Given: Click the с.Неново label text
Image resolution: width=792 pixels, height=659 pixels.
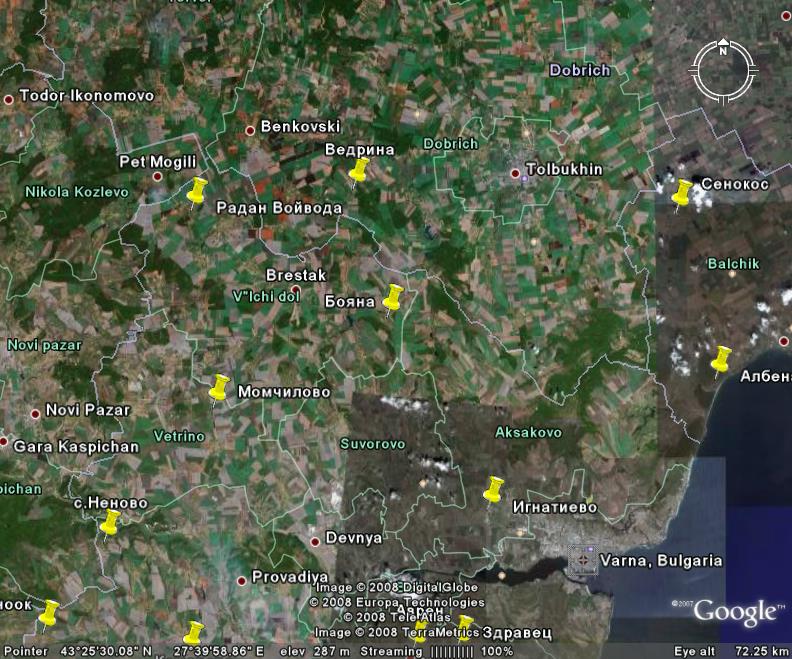Looking at the screenshot, I should [111, 503].
